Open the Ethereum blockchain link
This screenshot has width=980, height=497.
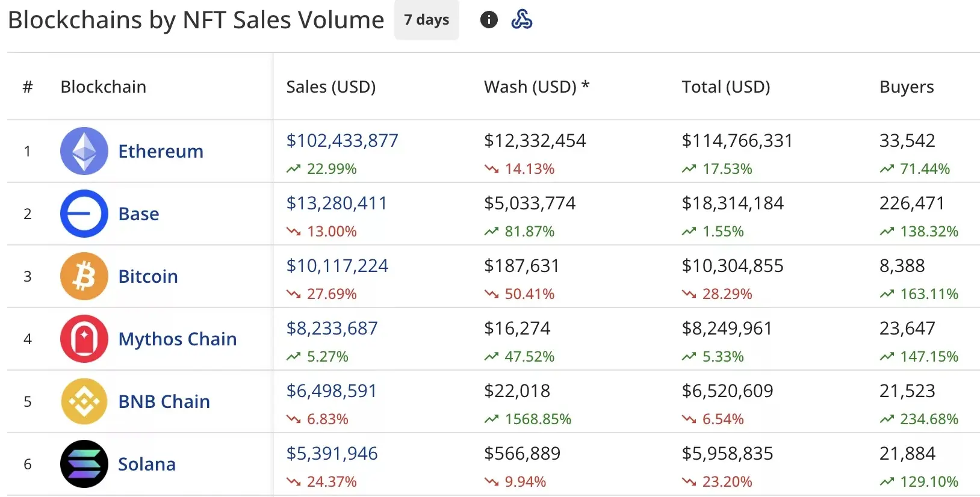(x=161, y=151)
